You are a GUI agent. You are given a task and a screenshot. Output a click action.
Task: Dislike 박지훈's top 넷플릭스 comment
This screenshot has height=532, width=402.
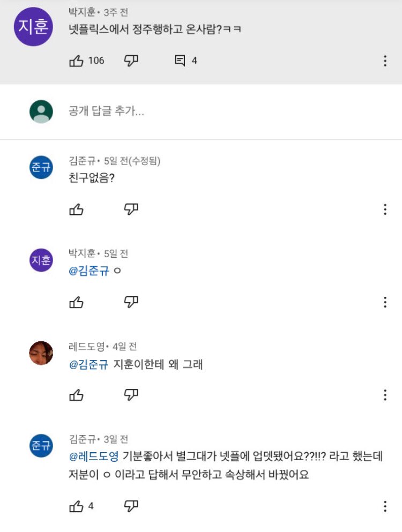[131, 61]
